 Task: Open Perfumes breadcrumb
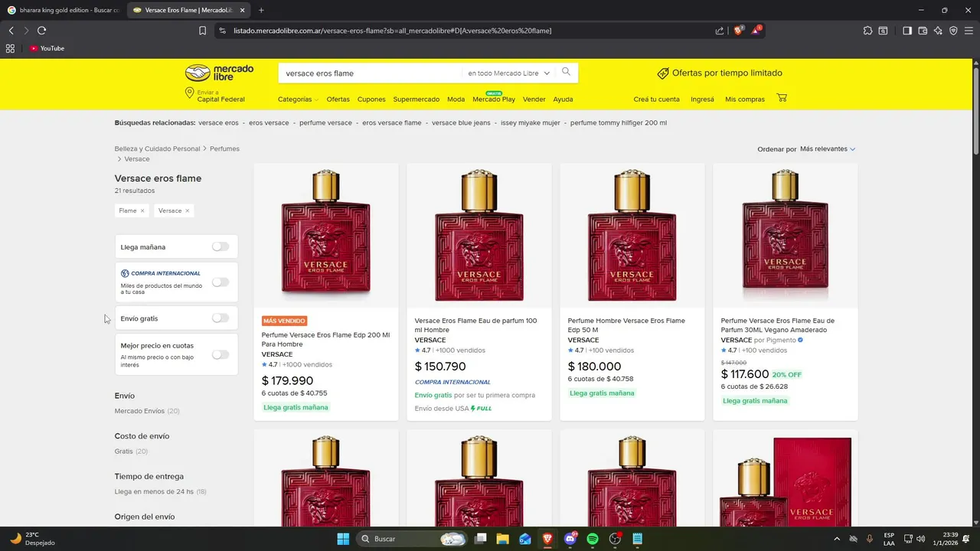[224, 148]
